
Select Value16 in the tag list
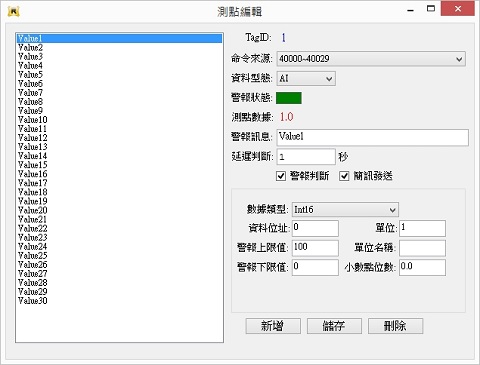119,174
